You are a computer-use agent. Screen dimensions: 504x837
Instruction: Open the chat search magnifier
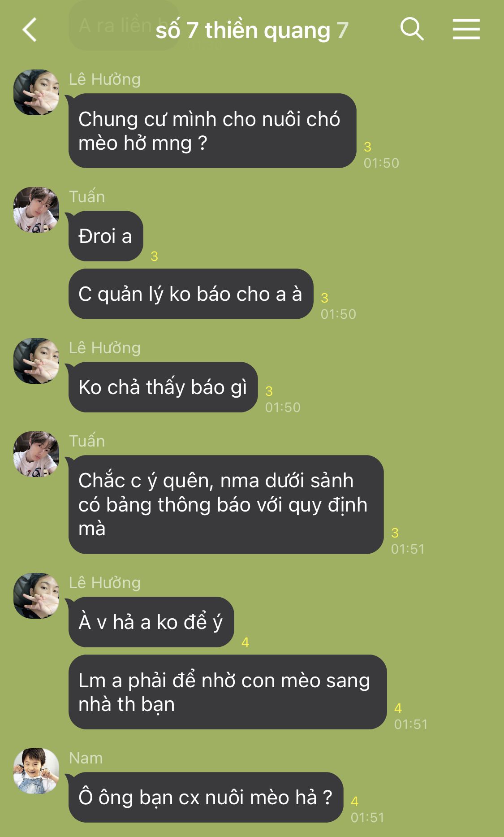coord(412,29)
